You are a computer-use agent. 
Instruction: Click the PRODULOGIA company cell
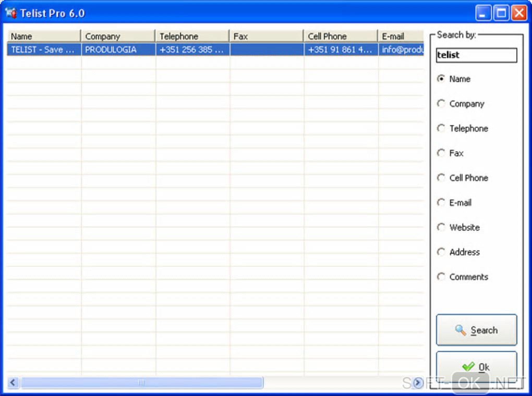pyautogui.click(x=118, y=49)
